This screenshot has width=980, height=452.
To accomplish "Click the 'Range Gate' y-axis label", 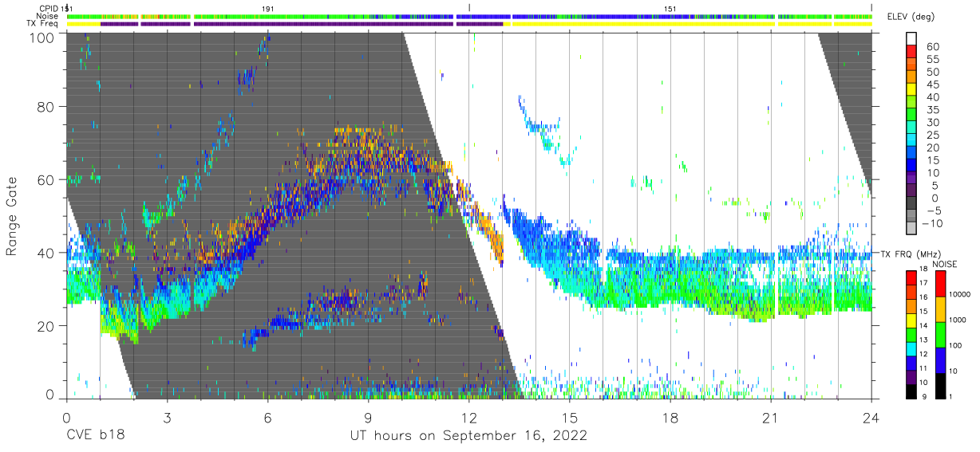I will click(12, 217).
